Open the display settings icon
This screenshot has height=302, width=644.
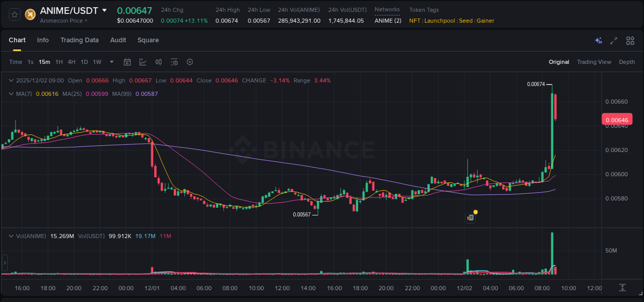pos(174,62)
